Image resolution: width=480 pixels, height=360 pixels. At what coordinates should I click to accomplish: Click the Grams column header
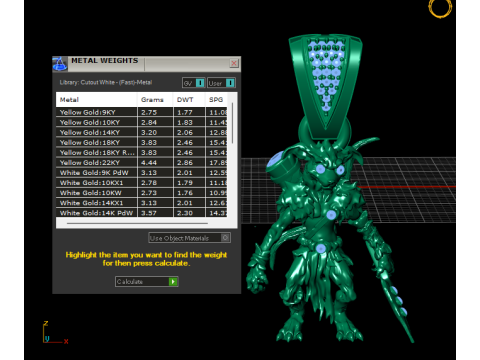pos(155,99)
